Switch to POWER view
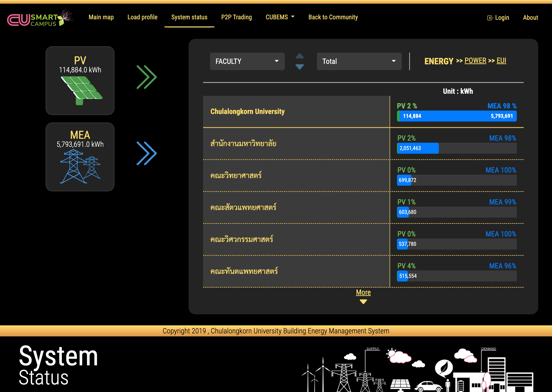The height and width of the screenshot is (392, 552). [475, 61]
